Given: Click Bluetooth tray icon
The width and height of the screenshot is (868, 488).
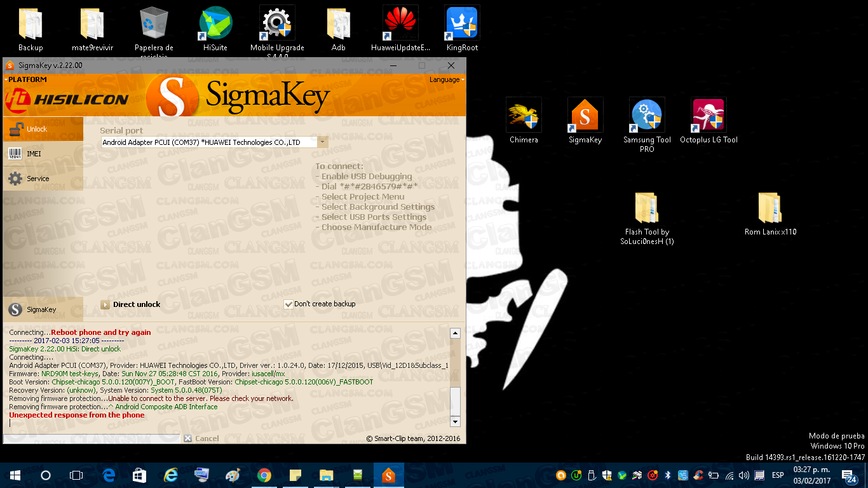Looking at the screenshot, I should [x=668, y=475].
